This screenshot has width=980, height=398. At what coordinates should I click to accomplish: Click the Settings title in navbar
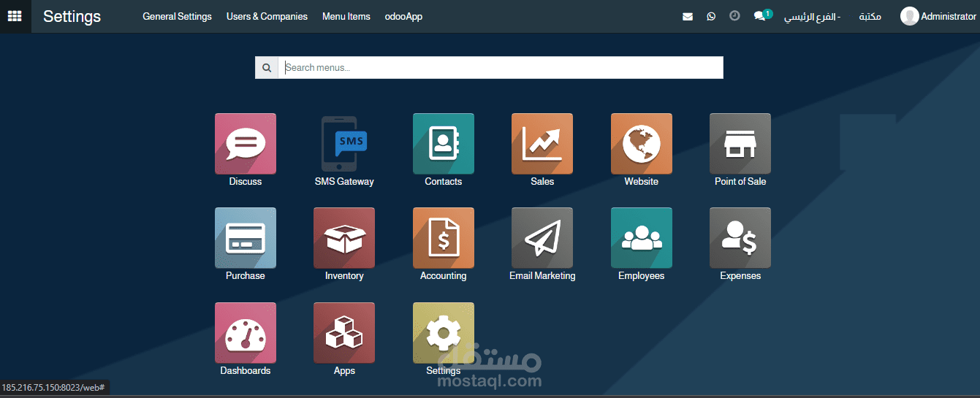[x=72, y=16]
